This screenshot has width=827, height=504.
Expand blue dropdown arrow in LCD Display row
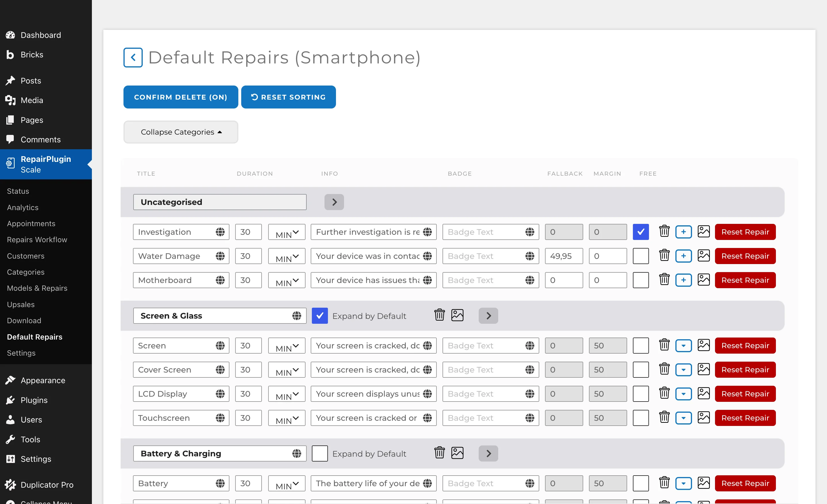click(x=683, y=393)
